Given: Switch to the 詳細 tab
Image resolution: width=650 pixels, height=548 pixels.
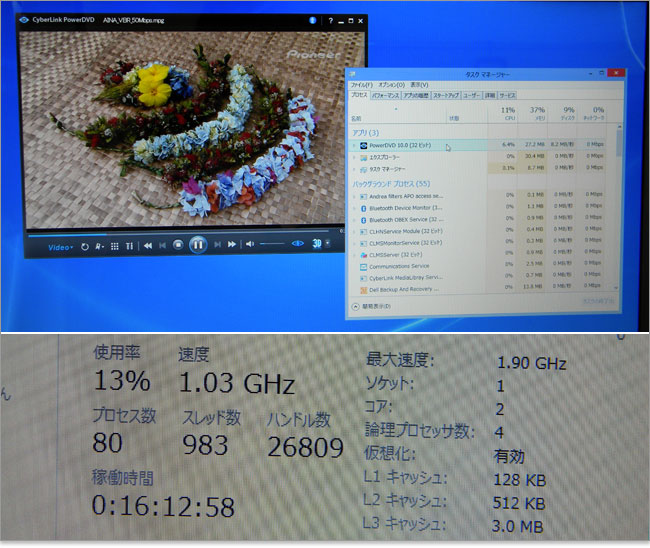Looking at the screenshot, I should pyautogui.click(x=490, y=95).
